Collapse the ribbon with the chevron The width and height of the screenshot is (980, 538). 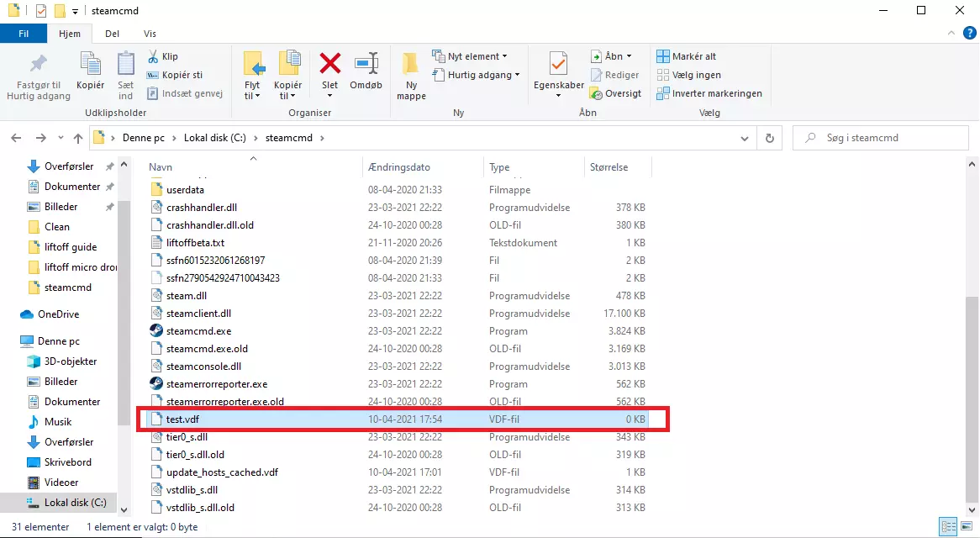pyautogui.click(x=951, y=34)
